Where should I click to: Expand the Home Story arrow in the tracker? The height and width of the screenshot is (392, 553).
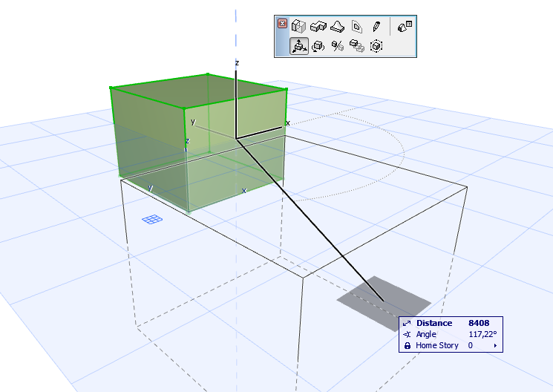[495, 346]
